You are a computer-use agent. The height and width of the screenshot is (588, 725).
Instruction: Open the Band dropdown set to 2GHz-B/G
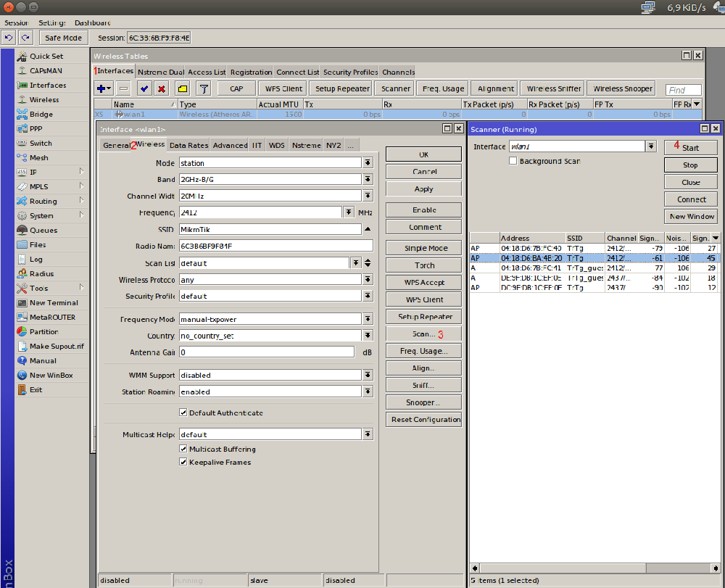click(368, 179)
